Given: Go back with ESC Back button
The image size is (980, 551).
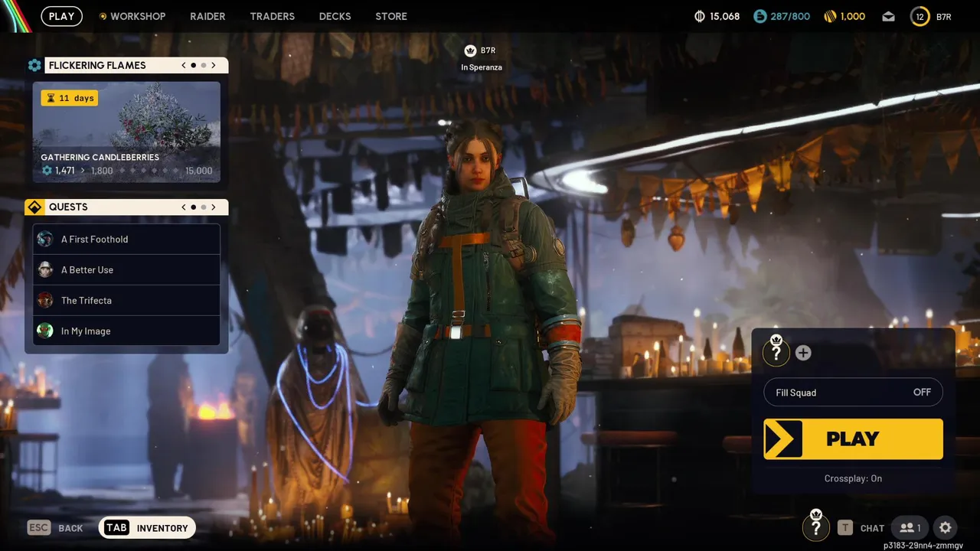Looking at the screenshot, I should (x=55, y=528).
